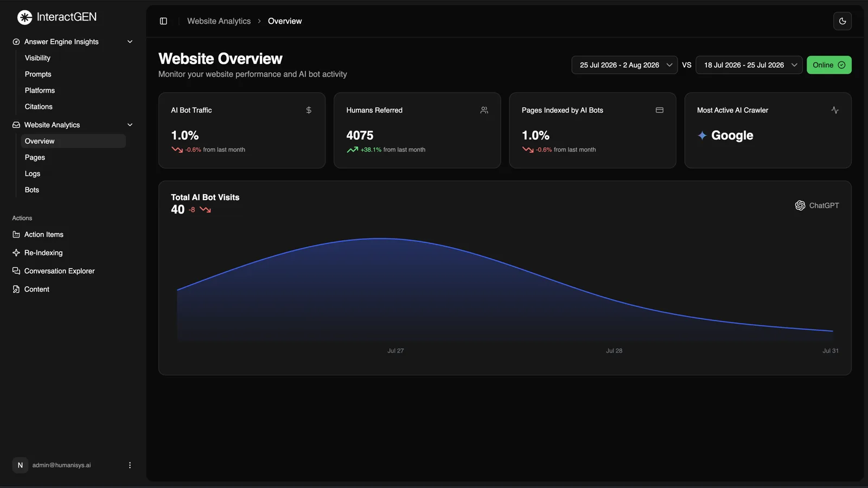Click the AI Bot Traffic 1.0% value
The height and width of the screenshot is (488, 868).
click(x=185, y=136)
